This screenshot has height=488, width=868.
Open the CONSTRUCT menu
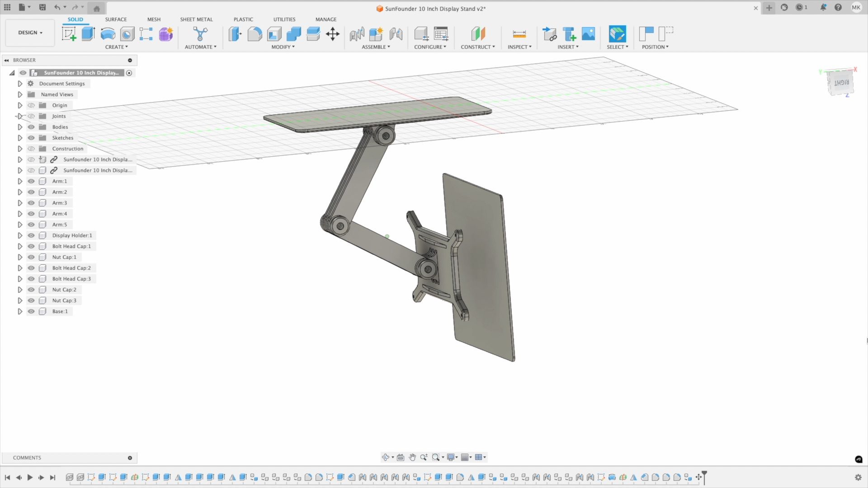[x=477, y=47]
